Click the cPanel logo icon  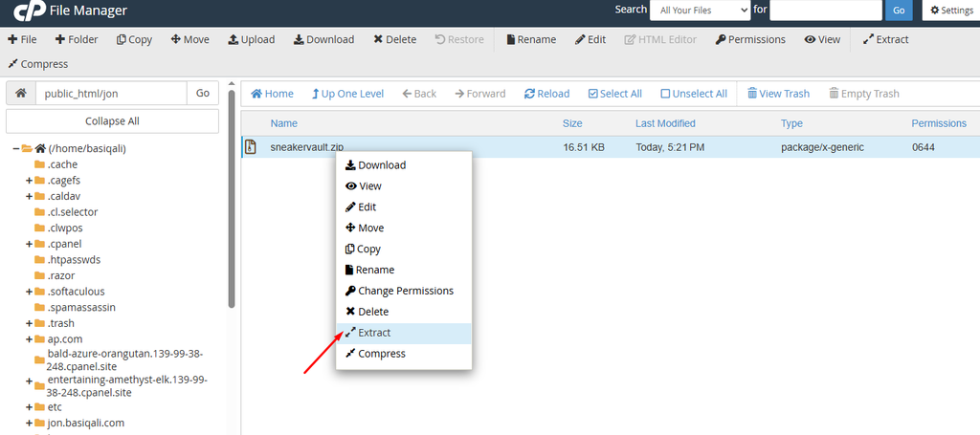28,10
